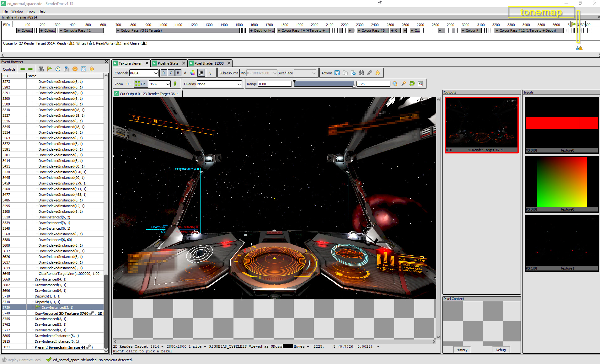Close the Pipeline State tab

pos(184,63)
